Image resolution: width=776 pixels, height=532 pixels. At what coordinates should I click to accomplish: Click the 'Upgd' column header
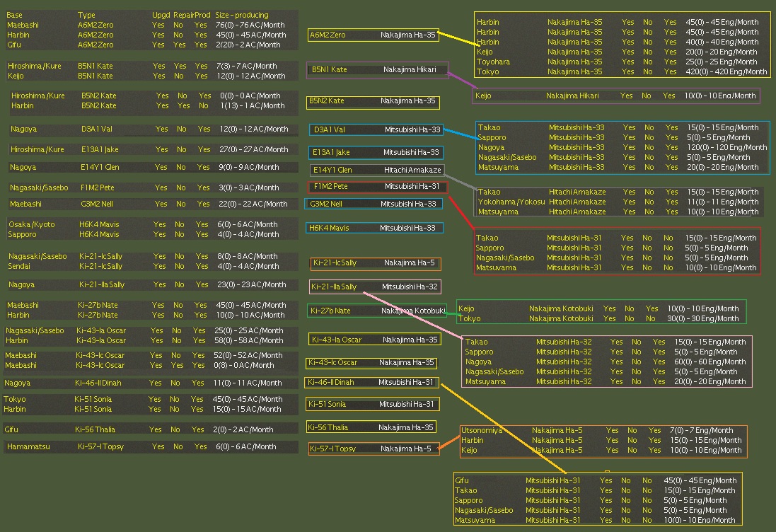161,15
